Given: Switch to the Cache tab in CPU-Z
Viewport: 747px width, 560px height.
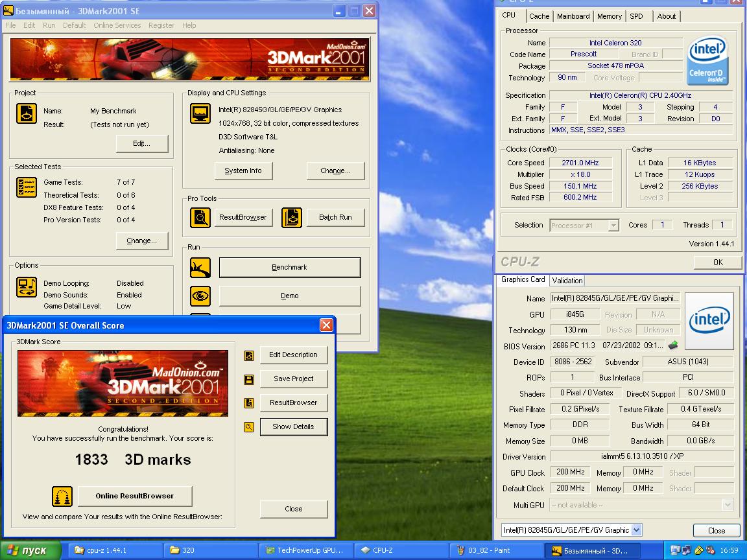Looking at the screenshot, I should (x=539, y=16).
